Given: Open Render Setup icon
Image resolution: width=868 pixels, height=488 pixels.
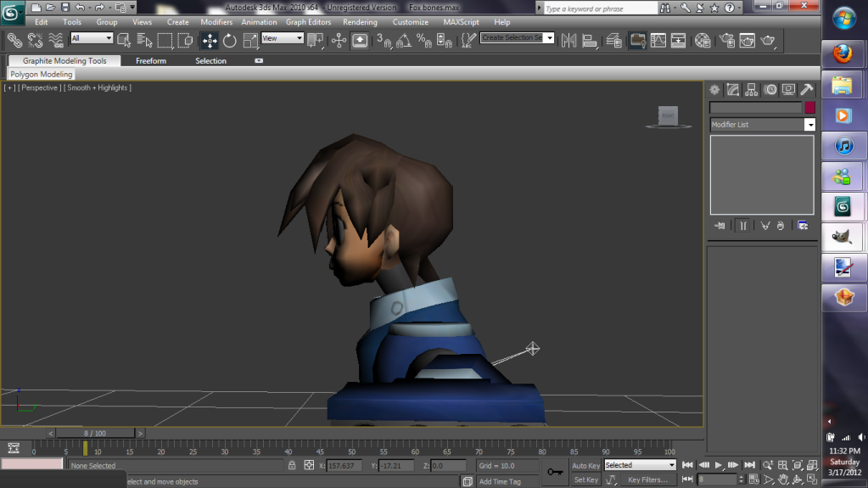Looking at the screenshot, I should pos(727,41).
